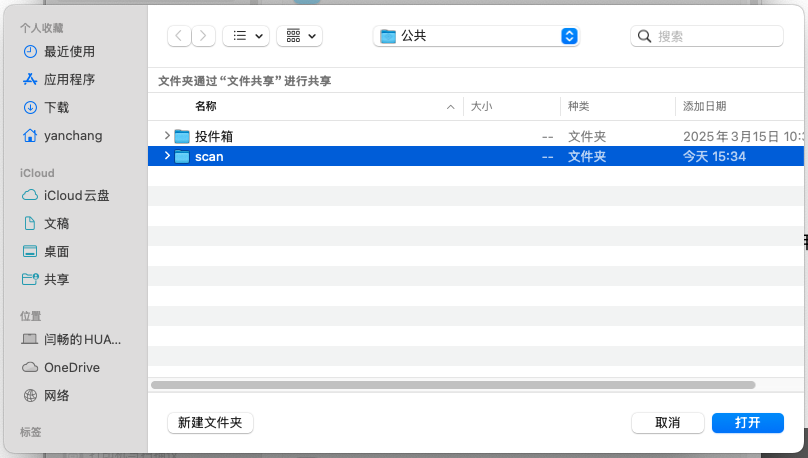Go to 下载 folder in sidebar
Screen dimensions: 808x458
point(56,107)
